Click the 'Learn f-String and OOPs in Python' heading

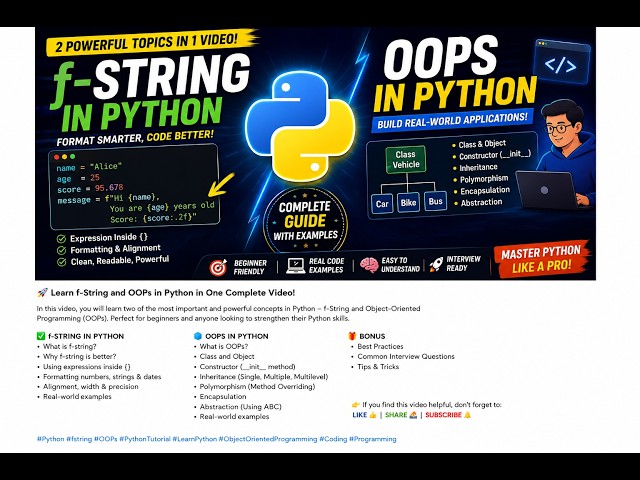tap(173, 293)
